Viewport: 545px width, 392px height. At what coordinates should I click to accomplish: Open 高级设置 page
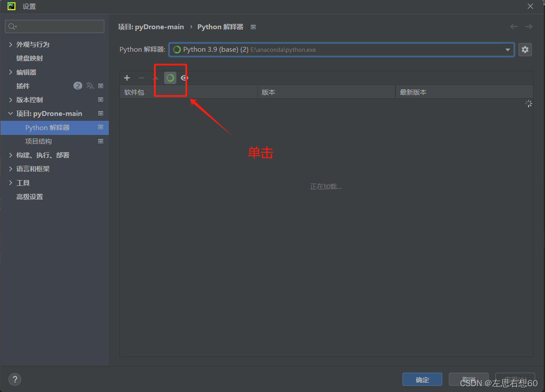coord(30,197)
